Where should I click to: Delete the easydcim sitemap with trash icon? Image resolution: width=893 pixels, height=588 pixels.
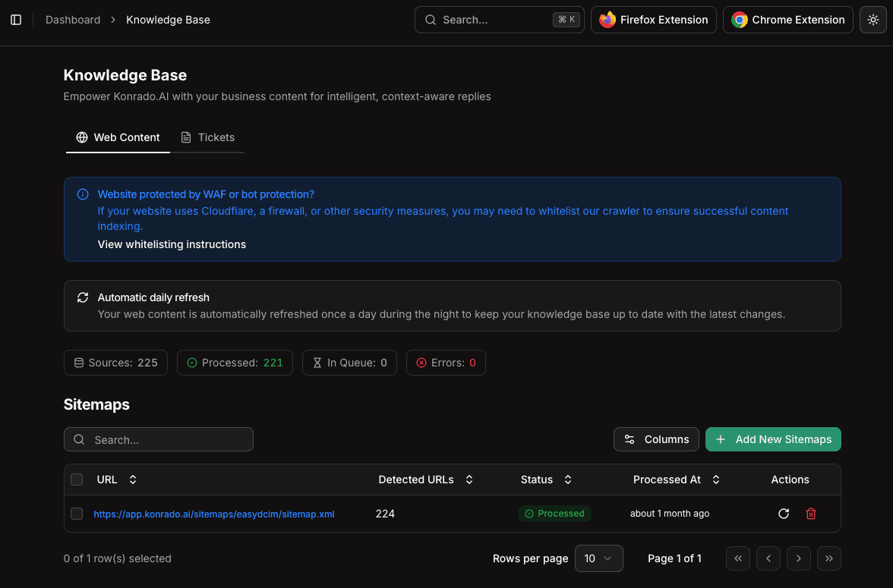pos(811,514)
